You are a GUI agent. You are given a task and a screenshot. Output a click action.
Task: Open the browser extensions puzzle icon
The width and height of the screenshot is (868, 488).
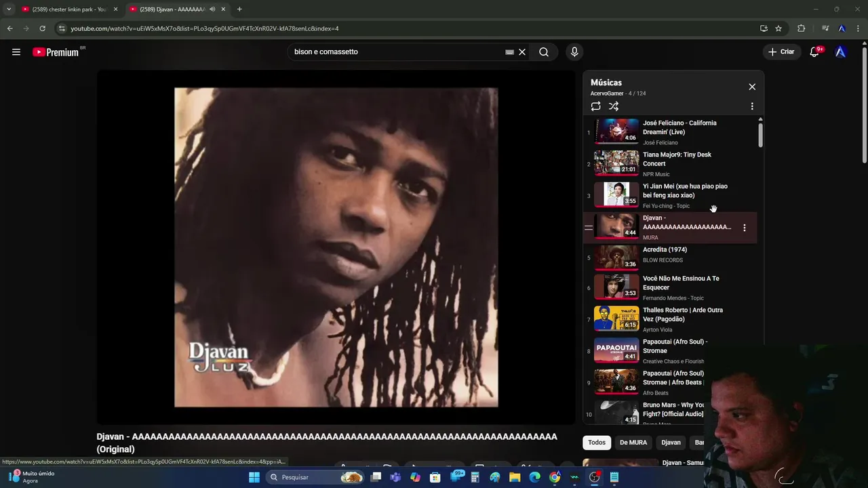coord(802,28)
